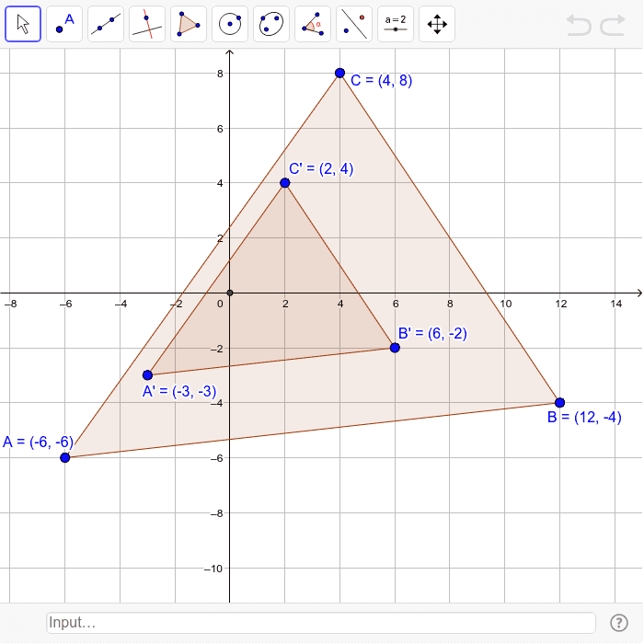Click the label "B = (12, -4)"

point(584,417)
